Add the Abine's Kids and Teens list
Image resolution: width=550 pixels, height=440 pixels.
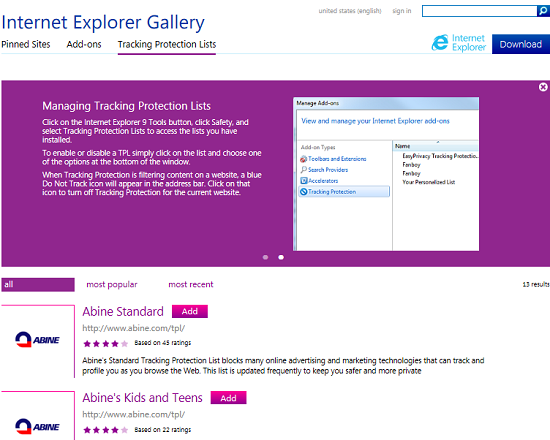(x=228, y=398)
